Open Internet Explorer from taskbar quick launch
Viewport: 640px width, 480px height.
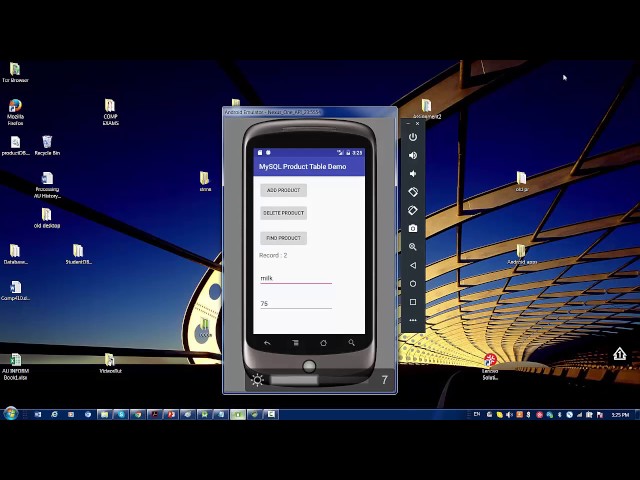pos(54,414)
